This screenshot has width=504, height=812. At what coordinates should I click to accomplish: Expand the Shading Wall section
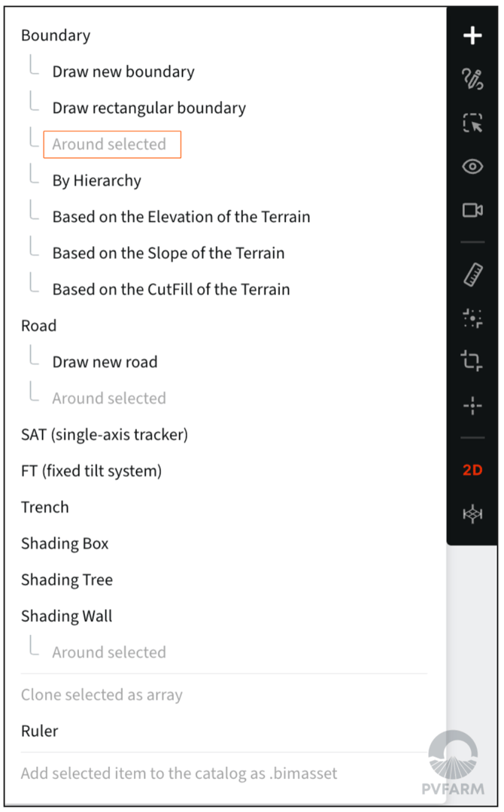point(66,616)
